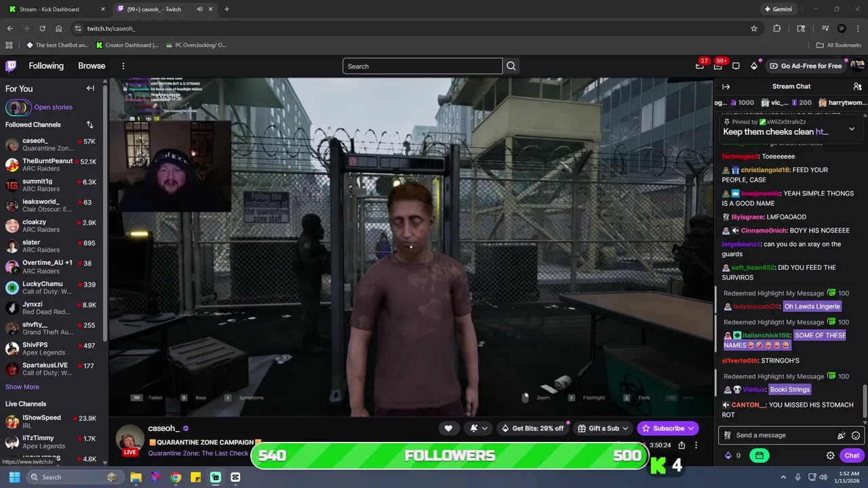Open the browser extensions puzzle icon

[777, 28]
